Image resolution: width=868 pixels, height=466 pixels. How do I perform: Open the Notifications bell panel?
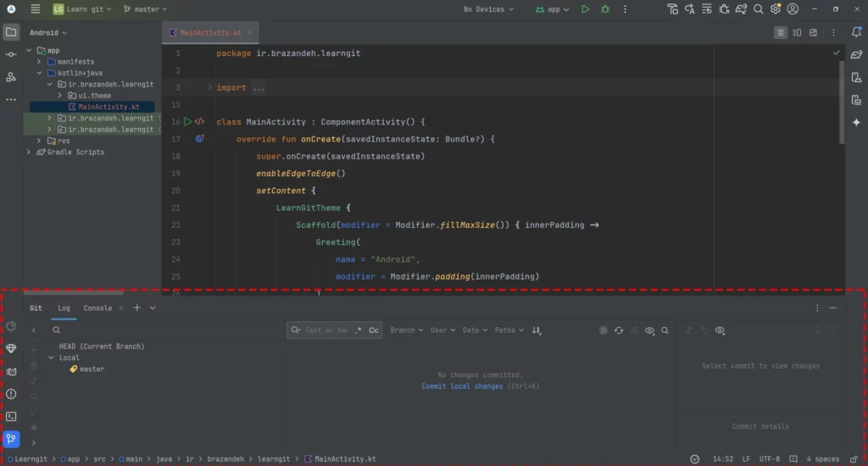pyautogui.click(x=856, y=32)
